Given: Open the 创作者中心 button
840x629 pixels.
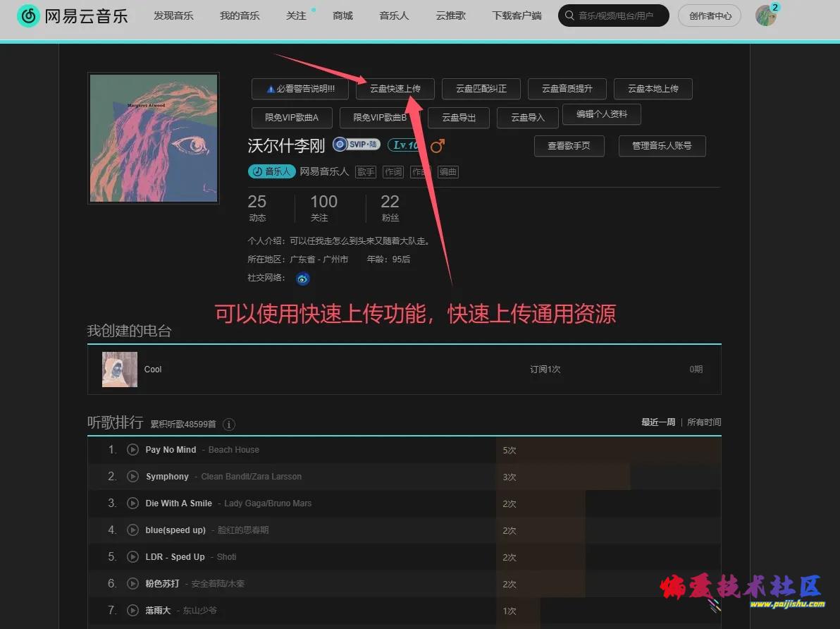Looking at the screenshot, I should 710,16.
